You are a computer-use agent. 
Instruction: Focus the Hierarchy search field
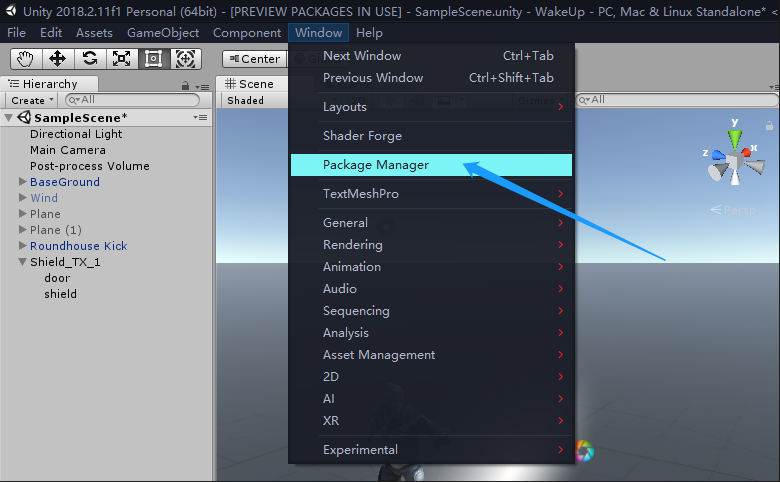(x=132, y=100)
